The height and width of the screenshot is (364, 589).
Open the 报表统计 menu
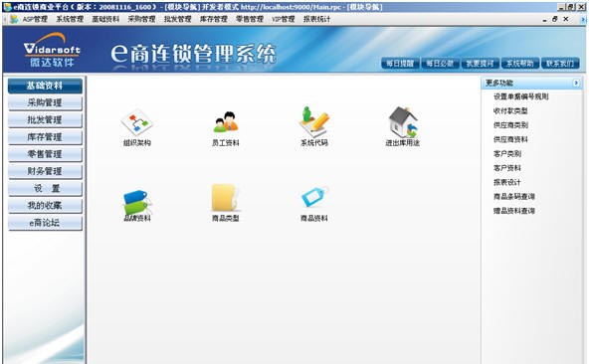coord(317,19)
